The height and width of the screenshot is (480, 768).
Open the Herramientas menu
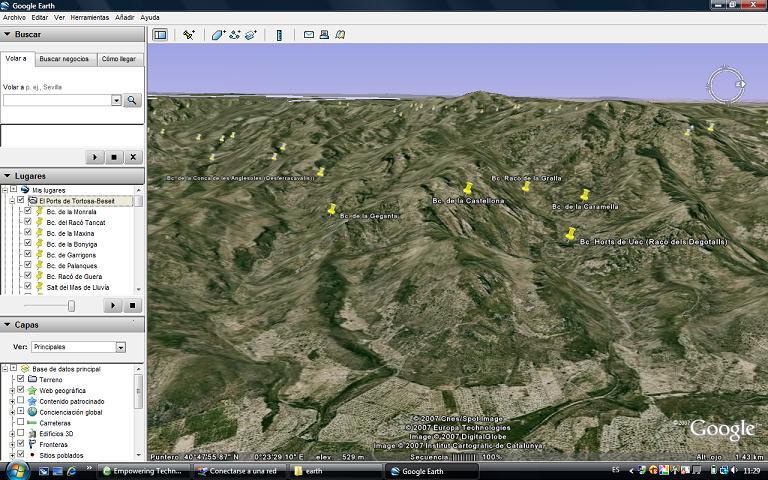pyautogui.click(x=90, y=17)
